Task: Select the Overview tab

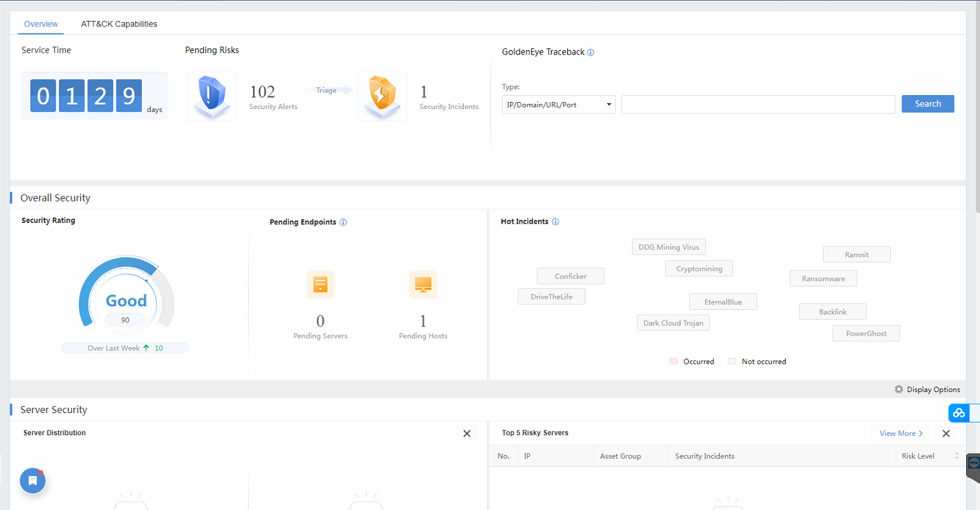Action: 41,24
